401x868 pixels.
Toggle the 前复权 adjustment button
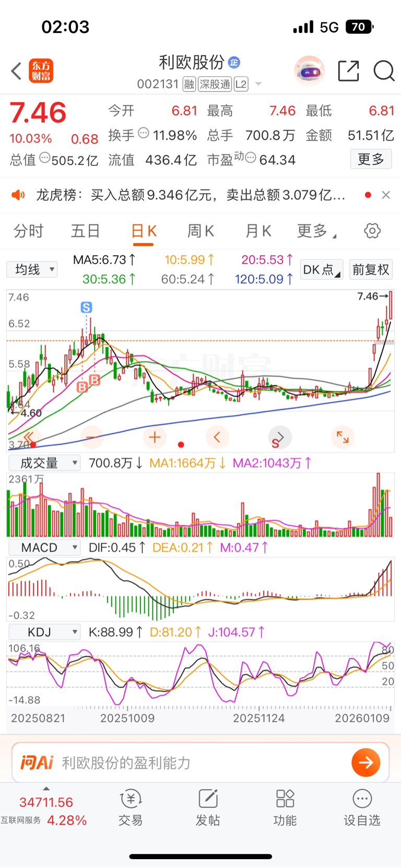coord(371,270)
